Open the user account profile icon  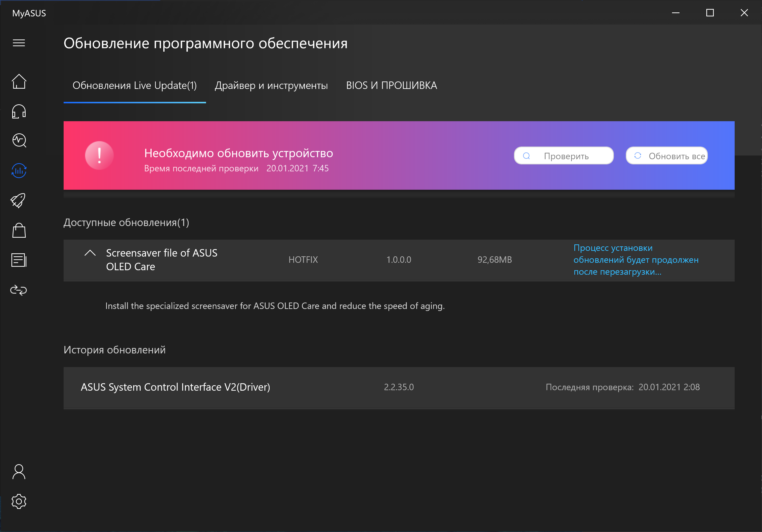(19, 472)
